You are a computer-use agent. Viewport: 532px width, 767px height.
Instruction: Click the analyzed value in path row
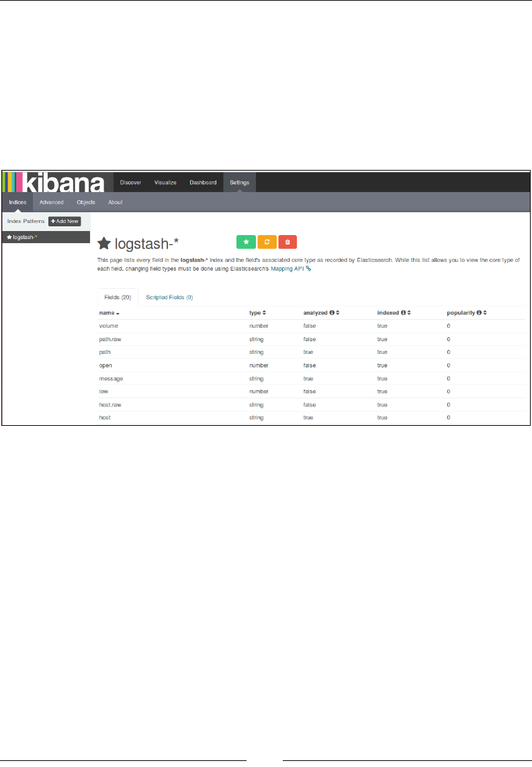[308, 352]
